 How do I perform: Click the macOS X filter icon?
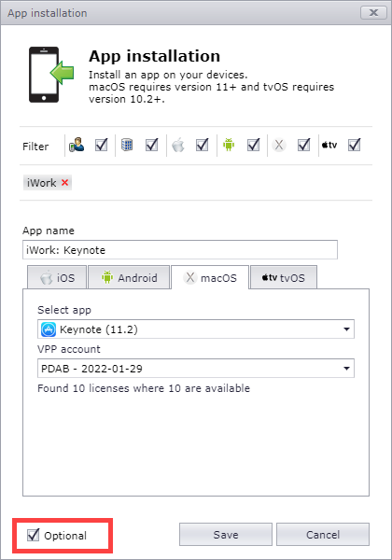click(279, 145)
